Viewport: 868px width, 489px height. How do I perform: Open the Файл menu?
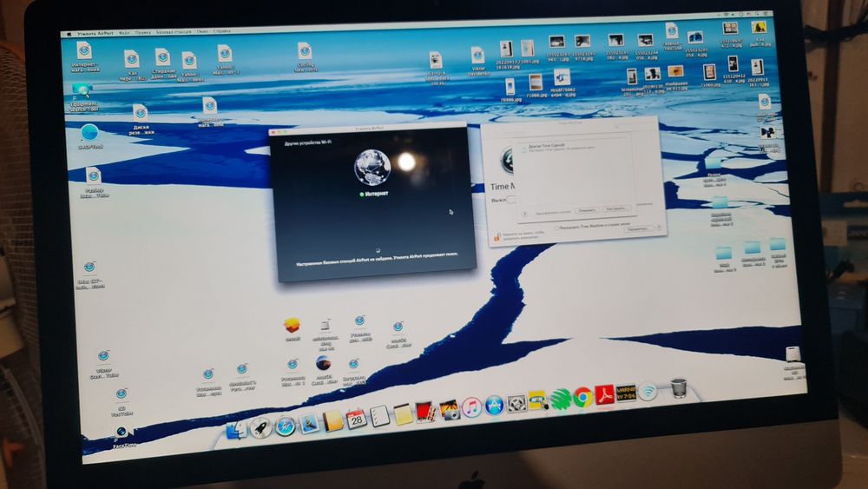124,33
